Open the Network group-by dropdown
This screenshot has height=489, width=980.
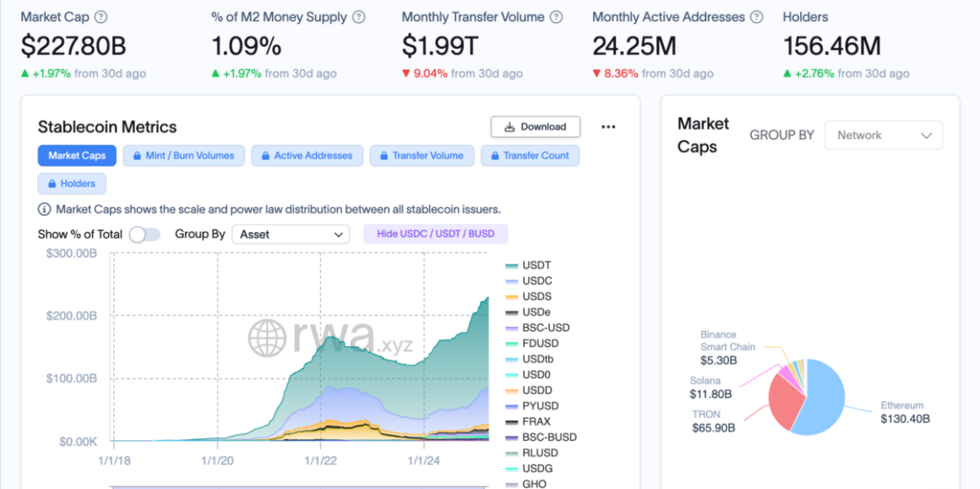point(884,135)
